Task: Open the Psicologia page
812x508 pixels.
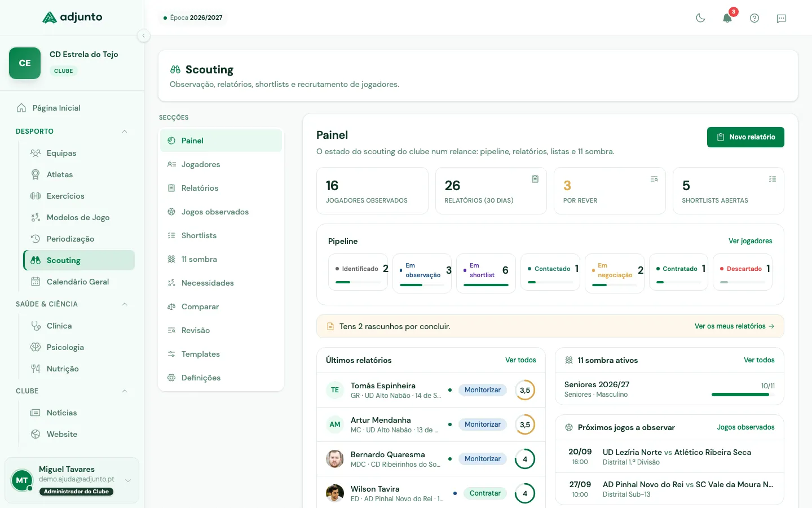Action: click(x=79, y=347)
